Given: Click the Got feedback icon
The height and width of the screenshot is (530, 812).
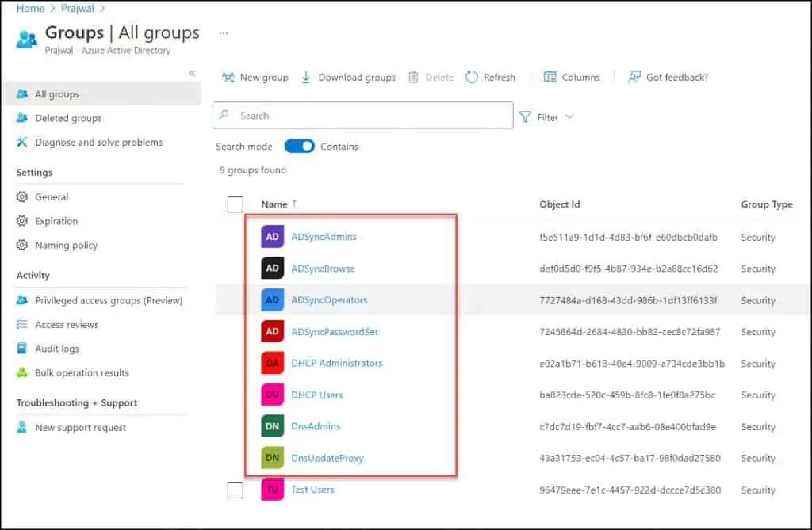Looking at the screenshot, I should tap(634, 77).
